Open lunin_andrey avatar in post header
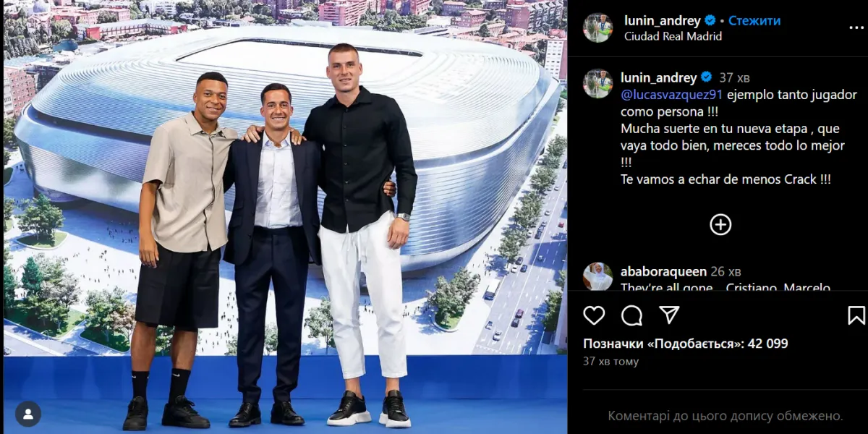 [x=598, y=27]
